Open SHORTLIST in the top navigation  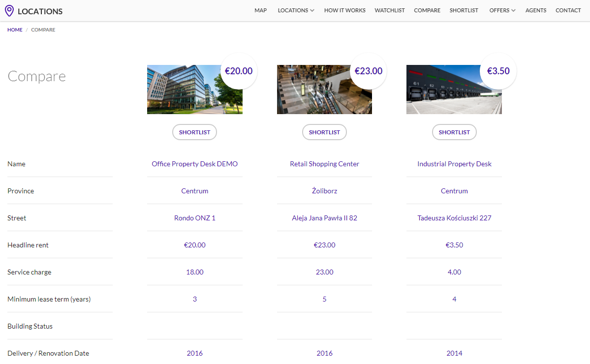coord(464,10)
